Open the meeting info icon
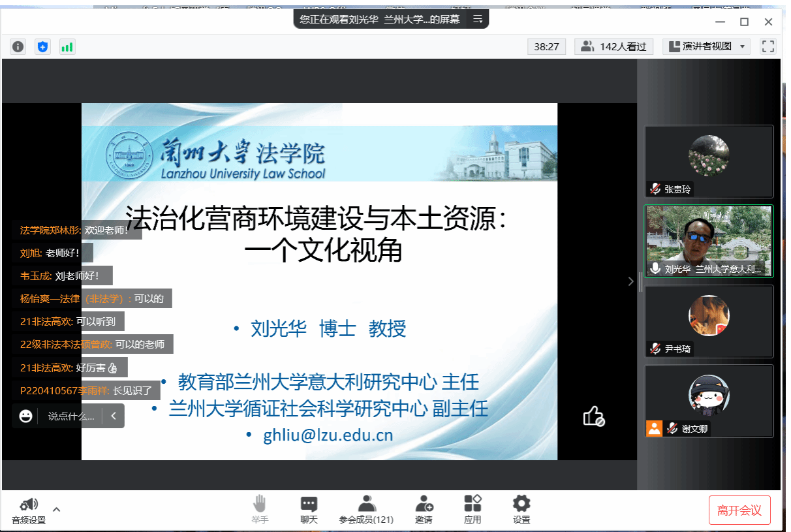791x532 pixels. coord(18,46)
